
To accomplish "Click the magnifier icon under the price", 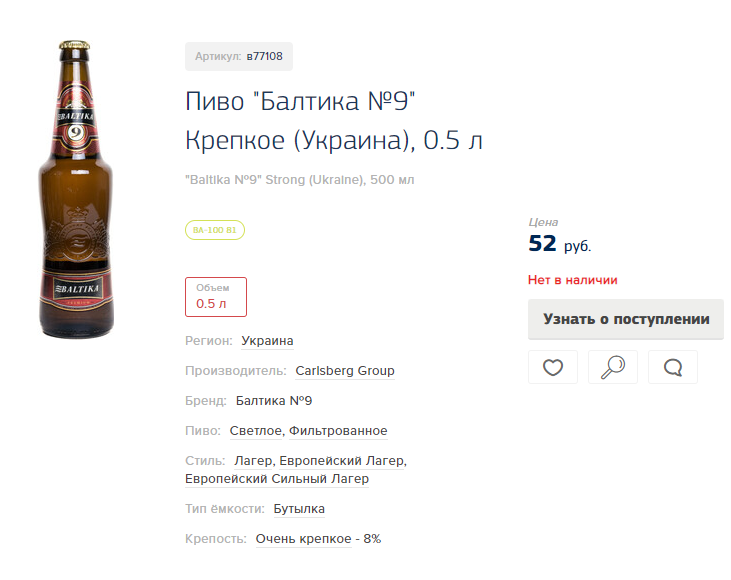I will click(613, 367).
